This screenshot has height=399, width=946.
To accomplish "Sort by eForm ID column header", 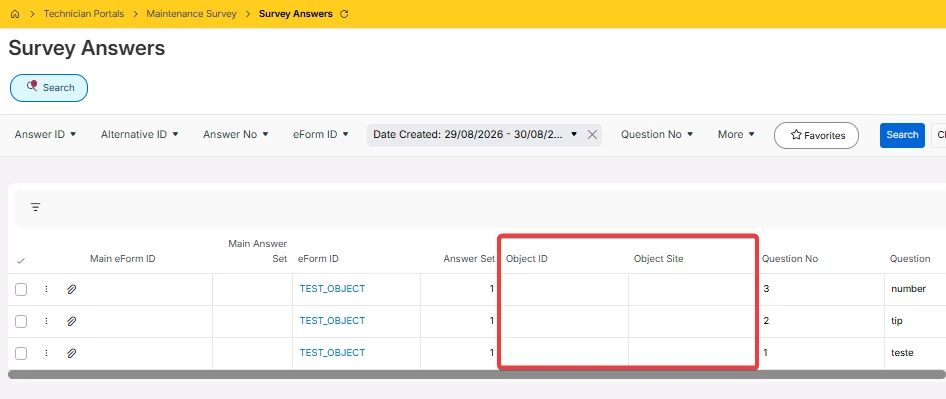I will coord(318,259).
